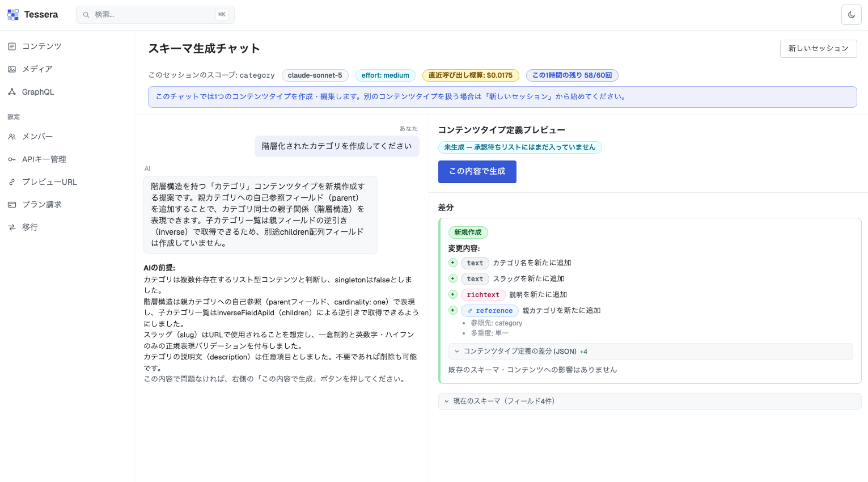The width and height of the screenshot is (868, 482).
Task: Click the plus icon beside カテゴリ名を新たに追加
Action: pos(452,263)
